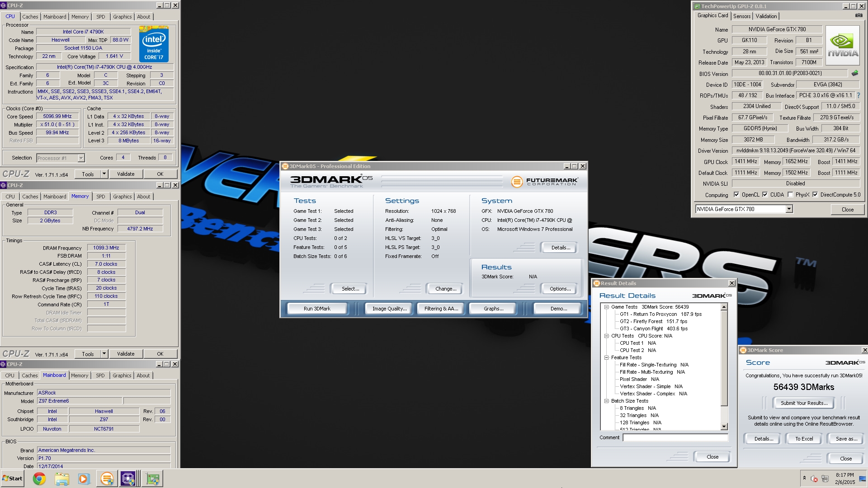Click the GPU-Z taskbar icon
The image size is (868, 488).
(152, 479)
